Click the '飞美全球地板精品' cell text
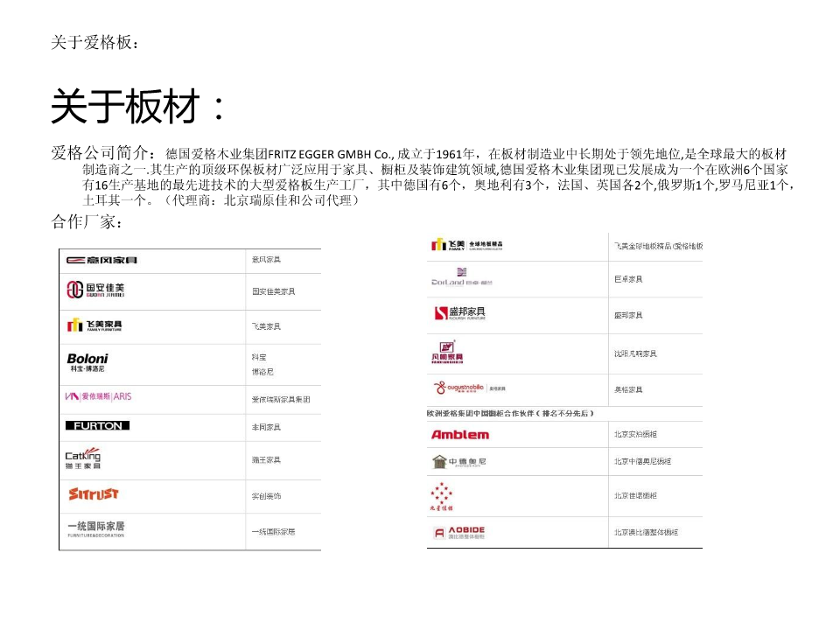Screen dimensions: 840x630 [x=658, y=247]
